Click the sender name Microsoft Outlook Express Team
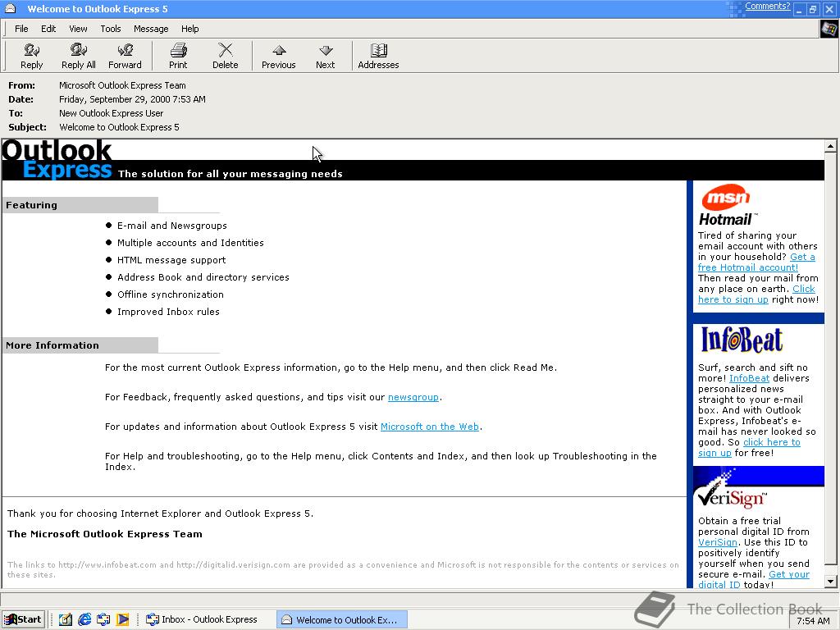 pyautogui.click(x=122, y=85)
